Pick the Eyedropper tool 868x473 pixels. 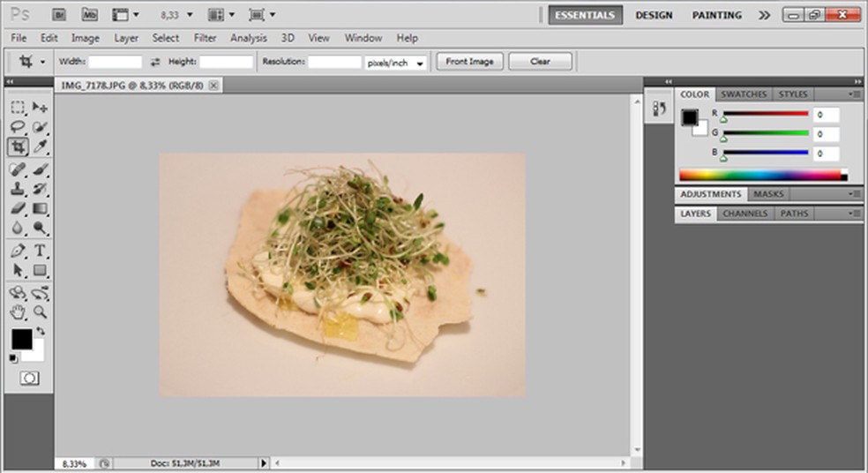point(40,147)
